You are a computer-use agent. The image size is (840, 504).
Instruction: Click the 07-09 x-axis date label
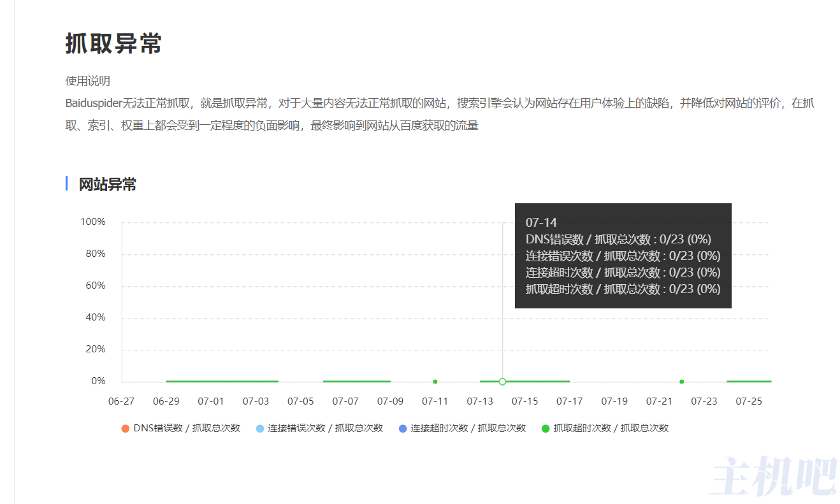[390, 401]
